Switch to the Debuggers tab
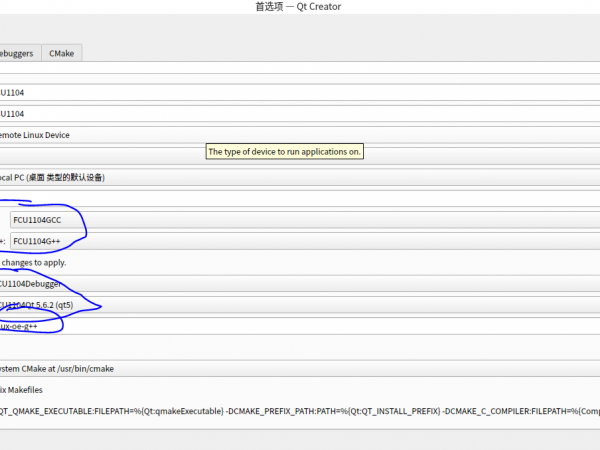The height and width of the screenshot is (450, 600). [x=18, y=54]
